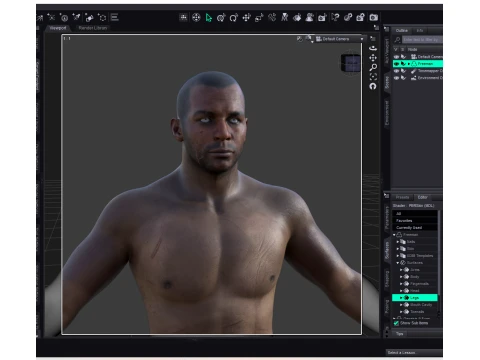Uncheck the Show Sub Items checkbox
This screenshot has height=360, width=480.
(396, 323)
